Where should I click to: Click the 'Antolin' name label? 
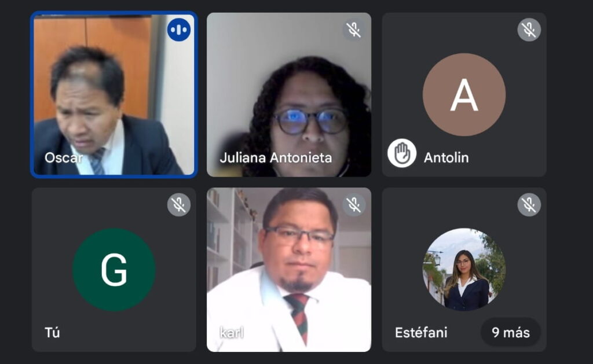(x=446, y=157)
